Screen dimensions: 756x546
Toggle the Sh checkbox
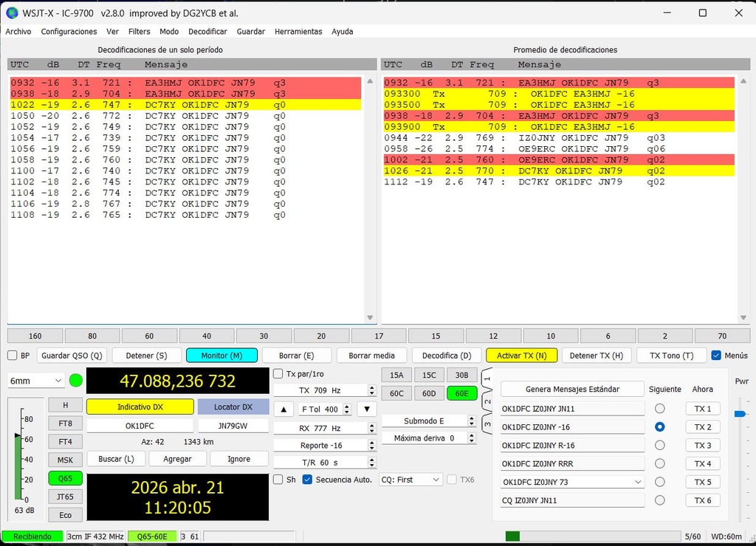coord(278,480)
